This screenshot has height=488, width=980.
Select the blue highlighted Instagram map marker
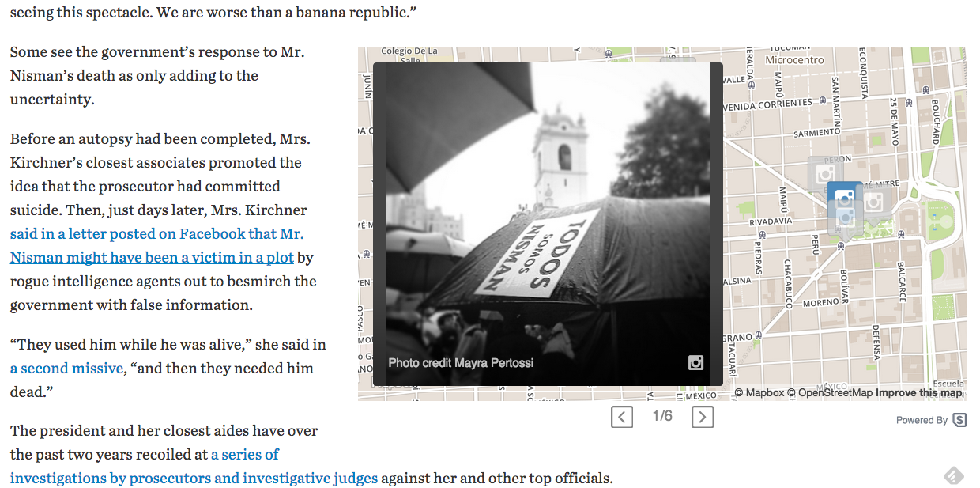click(844, 199)
